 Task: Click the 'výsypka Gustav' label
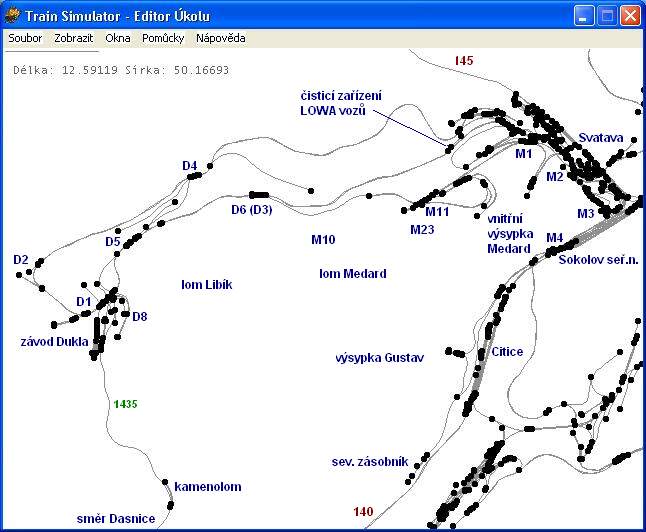379,358
